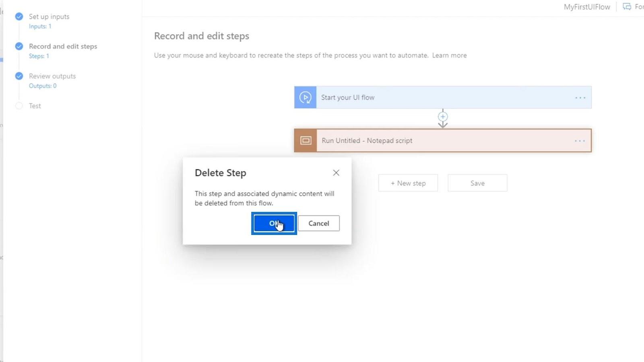This screenshot has height=362, width=644.
Task: Click the MyFirstUIFlow name
Action: pos(587,7)
